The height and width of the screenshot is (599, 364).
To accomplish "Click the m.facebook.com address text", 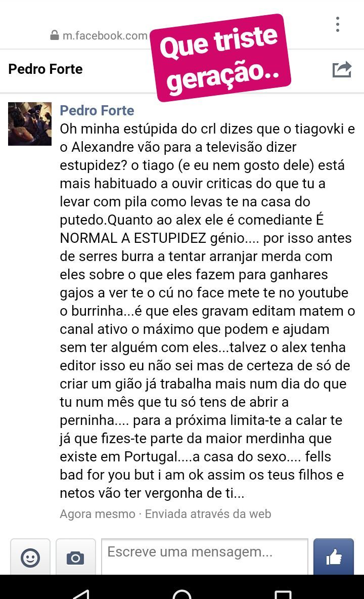I will (105, 35).
